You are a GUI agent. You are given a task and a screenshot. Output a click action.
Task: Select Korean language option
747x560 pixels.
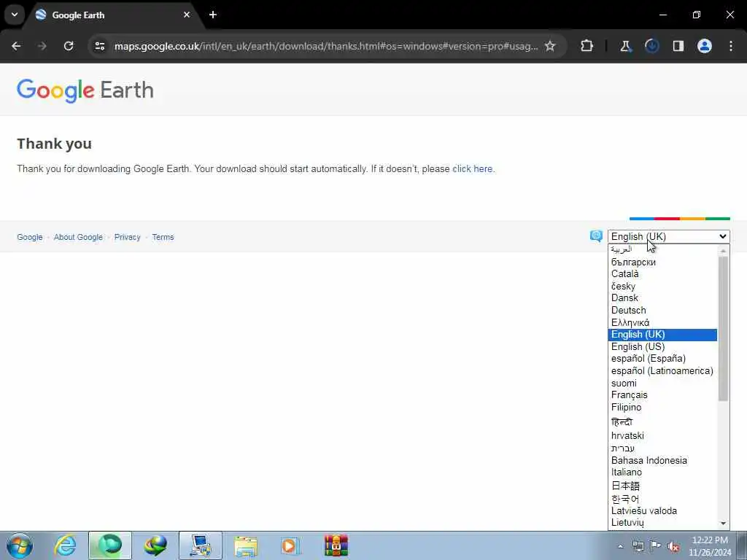pyautogui.click(x=662, y=499)
